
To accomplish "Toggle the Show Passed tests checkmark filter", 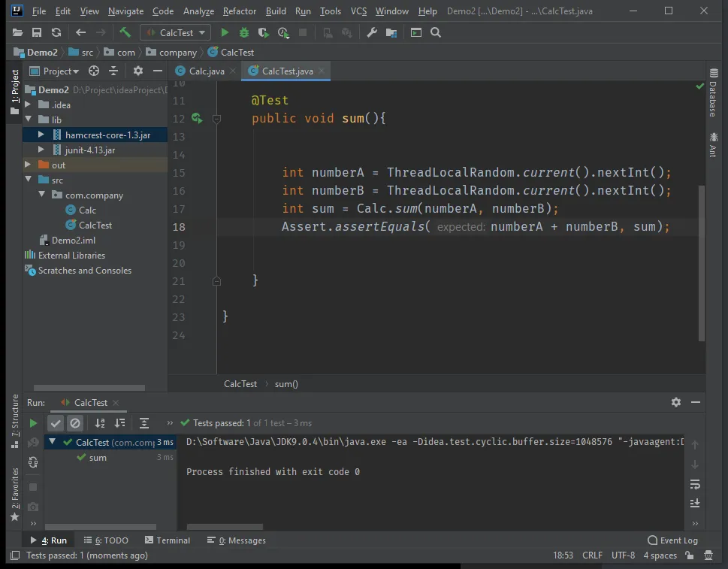I will tap(56, 423).
